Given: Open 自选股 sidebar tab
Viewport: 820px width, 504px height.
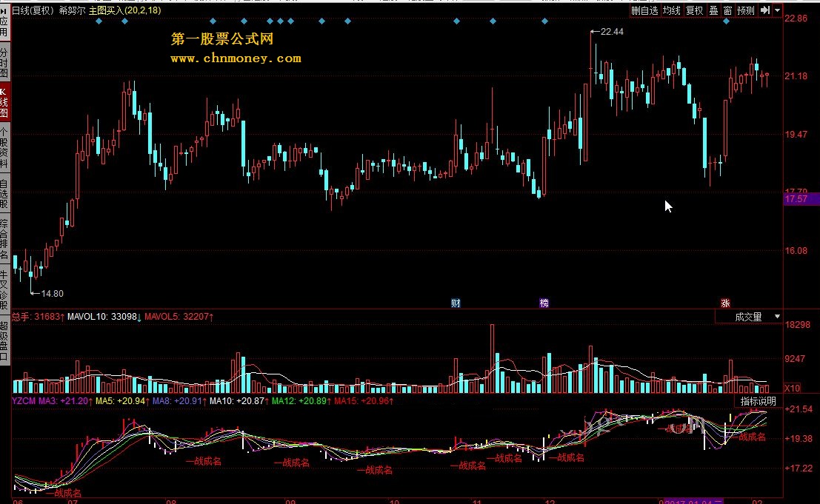Looking at the screenshot, I should coord(4,192).
